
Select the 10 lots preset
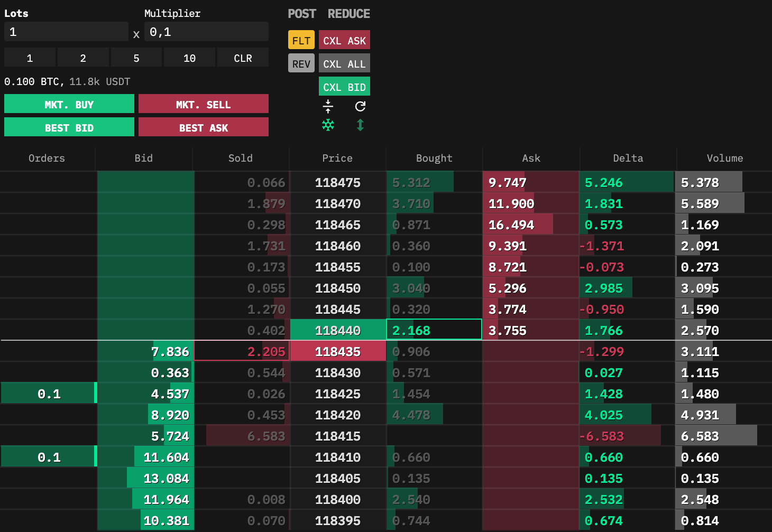tap(189, 58)
